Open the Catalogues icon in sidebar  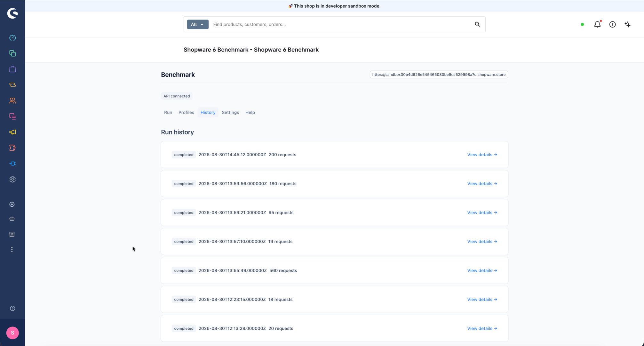(12, 54)
